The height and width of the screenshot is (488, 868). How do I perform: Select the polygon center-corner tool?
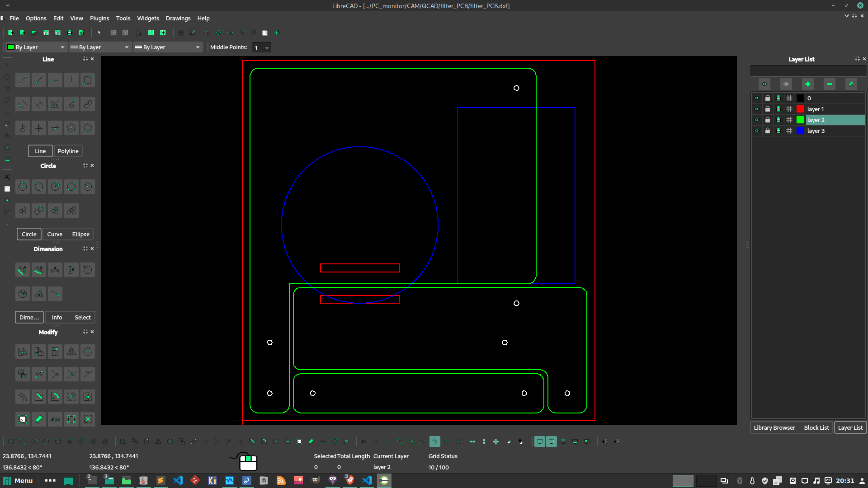click(x=71, y=128)
